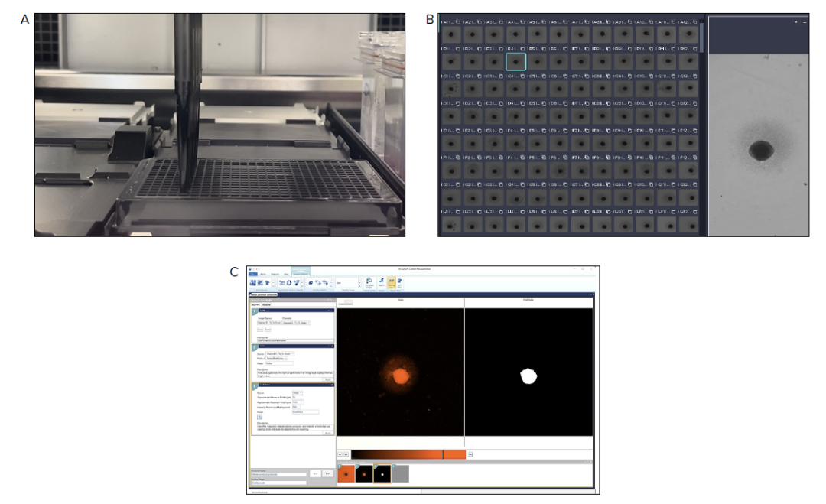Select the highlighted B4 well thumbnail in the plate grid

coord(515,62)
